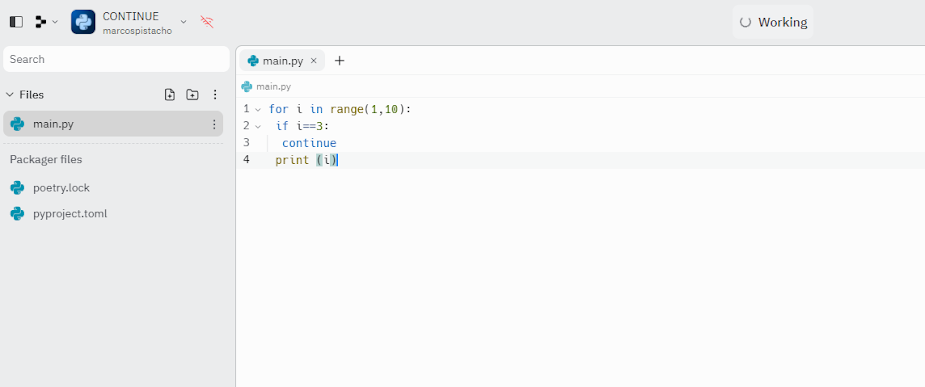The image size is (925, 387).
Task: Click the CONTINUE repl Python logo
Action: pos(83,22)
